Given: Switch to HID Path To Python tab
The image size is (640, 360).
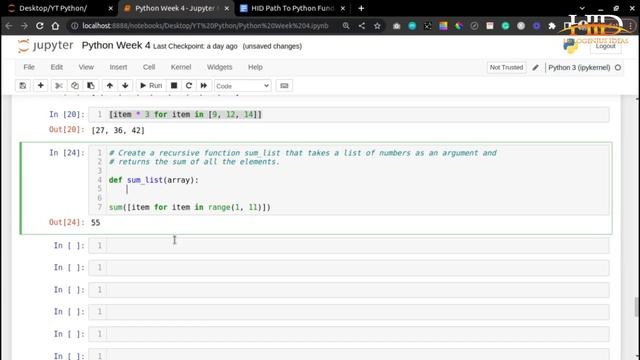Looking at the screenshot, I should (292, 8).
